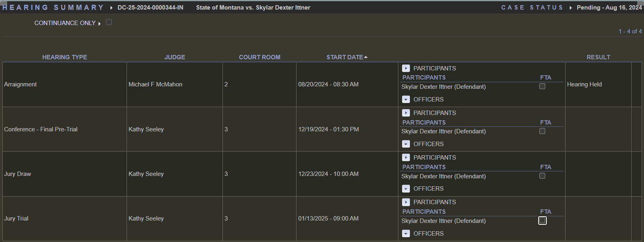Click Skylar Dexter Ittner (Defendant) in Jury Trial row
This screenshot has width=644, height=242.
coord(443,221)
